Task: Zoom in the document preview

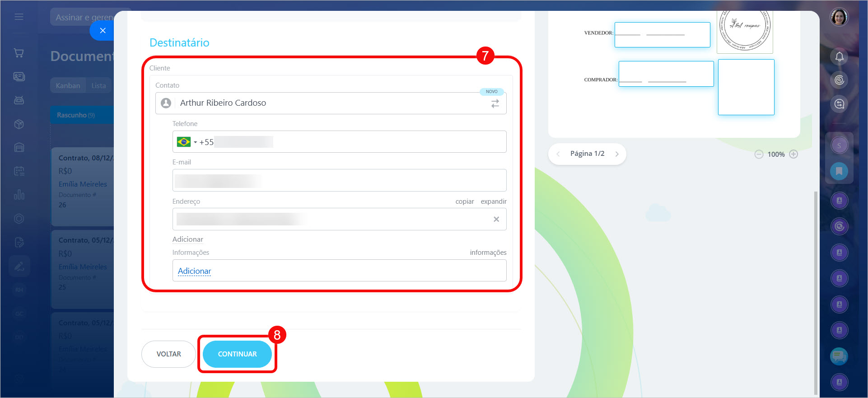Action: tap(793, 154)
